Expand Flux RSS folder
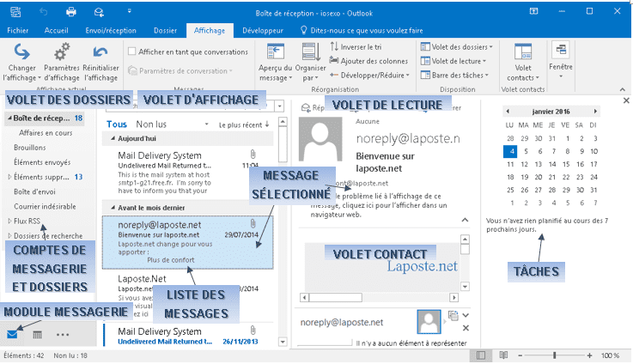This screenshot has height=364, width=633. tap(9, 221)
